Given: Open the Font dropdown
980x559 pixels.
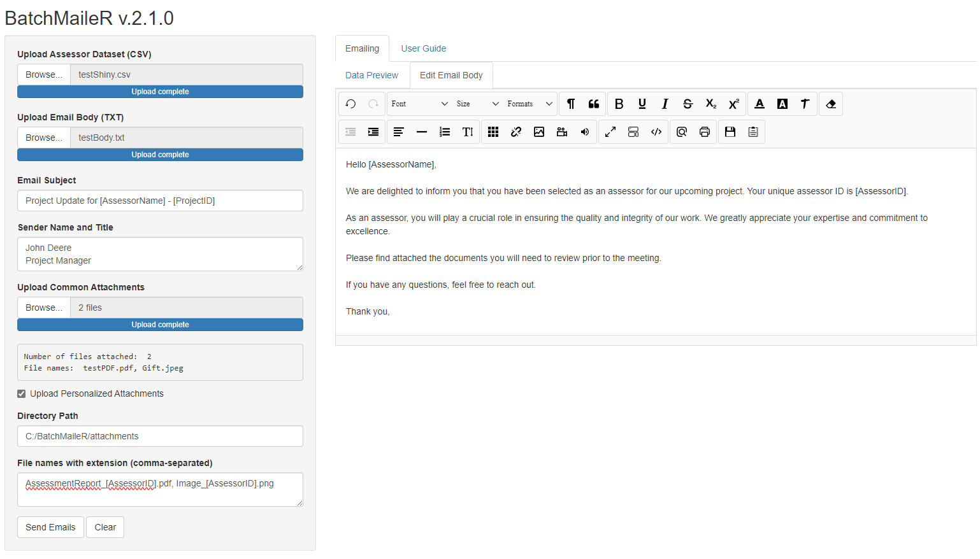Looking at the screenshot, I should click(x=419, y=104).
